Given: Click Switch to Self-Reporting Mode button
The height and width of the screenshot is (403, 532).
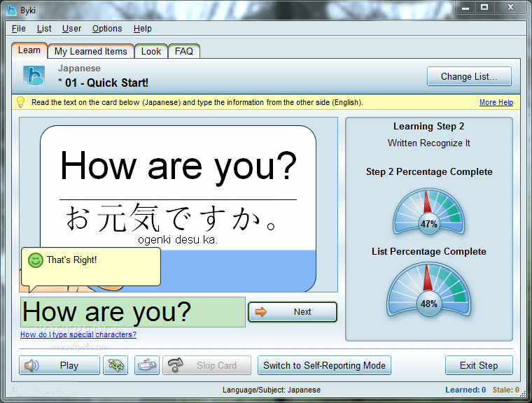Looking at the screenshot, I should 324,365.
